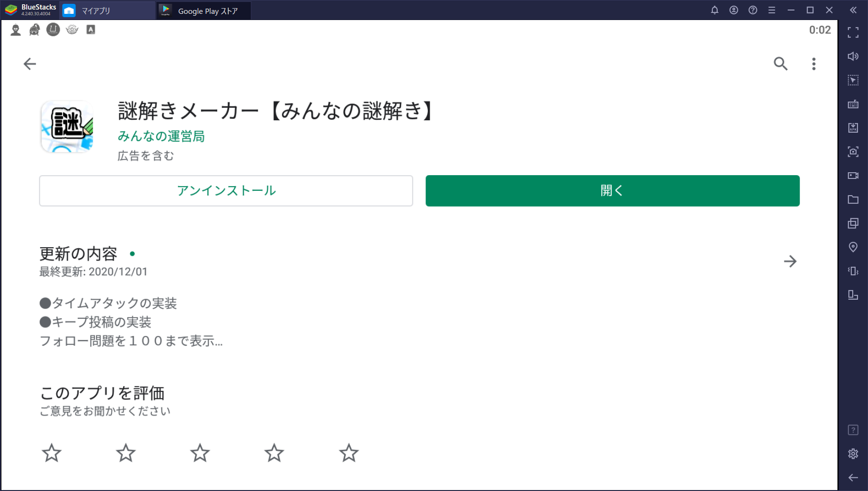The height and width of the screenshot is (491, 868).
Task: Open BlueStacks account profile icon
Action: 734,10
